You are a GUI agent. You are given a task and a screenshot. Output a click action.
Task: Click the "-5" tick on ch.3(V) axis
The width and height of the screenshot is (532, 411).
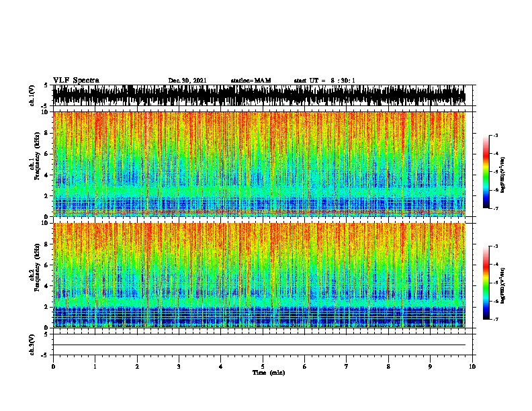(x=45, y=355)
